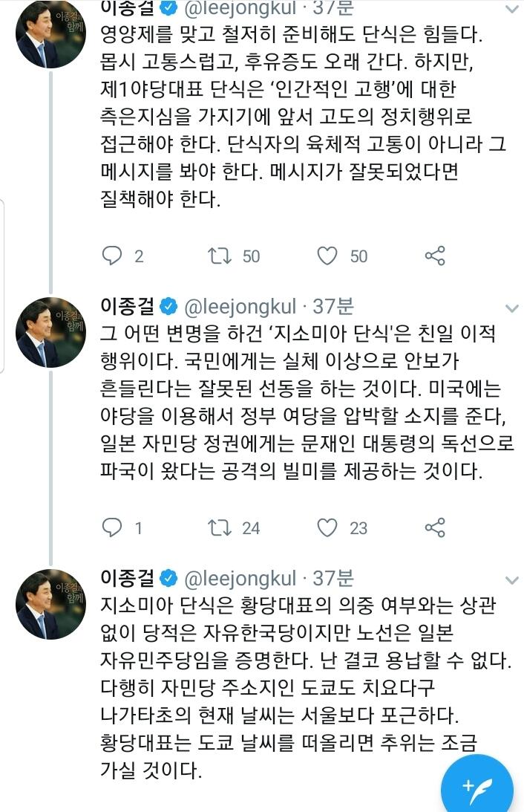Click the 37분 timestamp on the '친일 이적' tweet
The width and height of the screenshot is (524, 812).
334,306
